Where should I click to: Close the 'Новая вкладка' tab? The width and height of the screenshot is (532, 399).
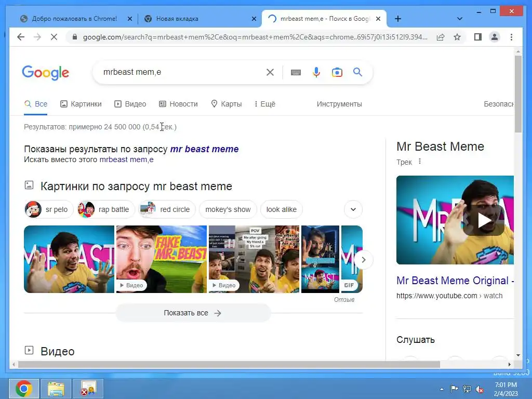(254, 19)
